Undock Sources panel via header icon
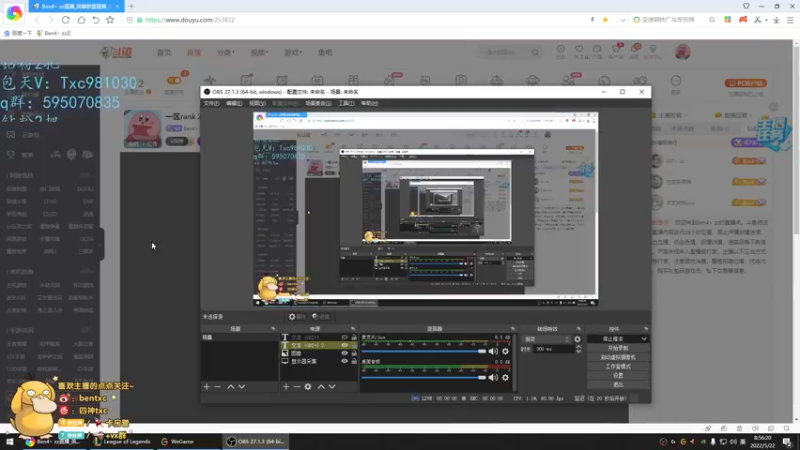The width and height of the screenshot is (800, 450). click(x=353, y=329)
